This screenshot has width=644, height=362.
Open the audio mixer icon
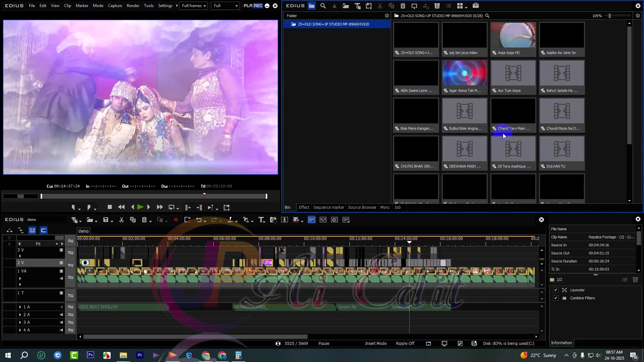coord(323,220)
